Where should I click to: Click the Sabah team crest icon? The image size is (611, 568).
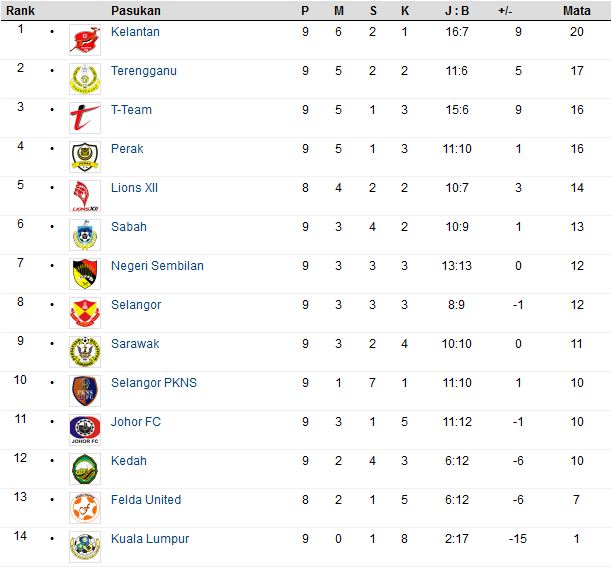(85, 235)
